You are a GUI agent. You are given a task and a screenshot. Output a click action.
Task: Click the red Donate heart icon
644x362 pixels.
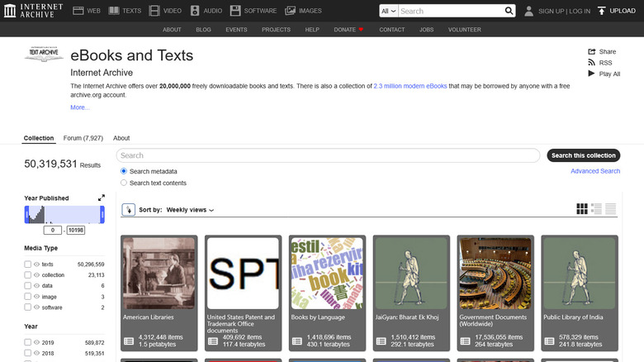tap(361, 30)
